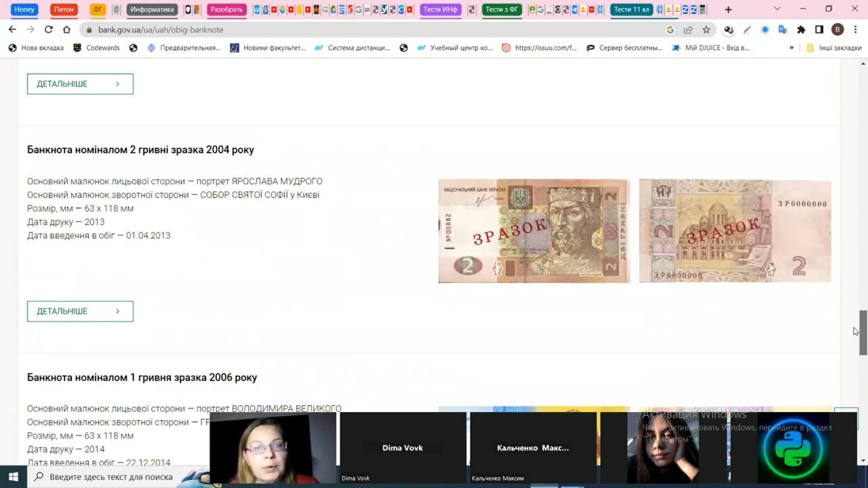Open the grey balls extension icon
This screenshot has width=868, height=488.
click(x=729, y=30)
